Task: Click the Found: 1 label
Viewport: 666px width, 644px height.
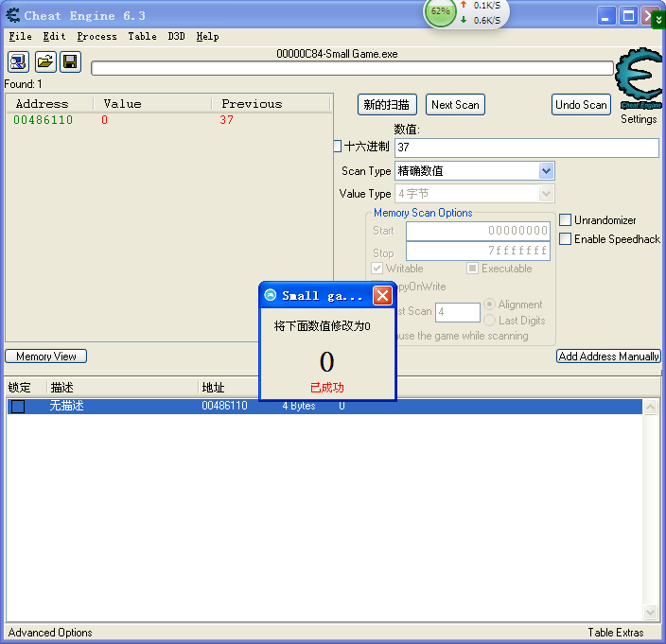Action: pyautogui.click(x=23, y=84)
